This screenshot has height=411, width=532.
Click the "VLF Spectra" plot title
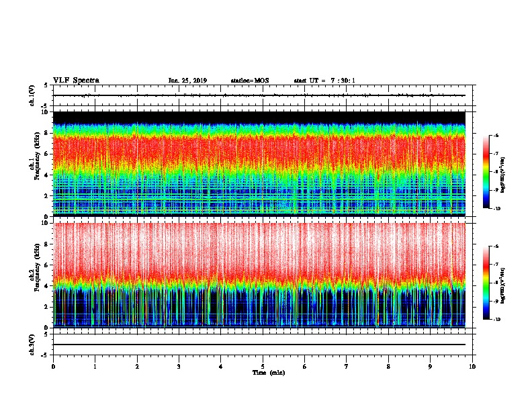[x=76, y=81]
